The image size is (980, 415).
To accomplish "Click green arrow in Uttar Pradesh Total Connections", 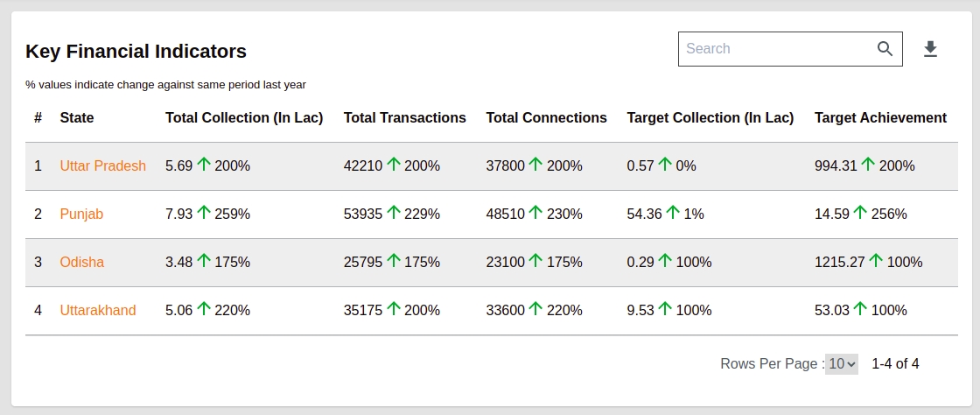I will [x=535, y=165].
